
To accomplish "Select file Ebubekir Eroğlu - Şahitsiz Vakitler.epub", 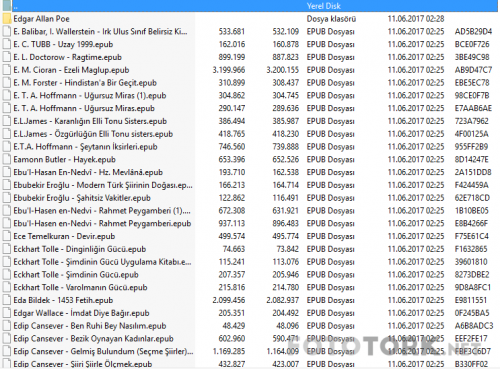I will 82,198.
